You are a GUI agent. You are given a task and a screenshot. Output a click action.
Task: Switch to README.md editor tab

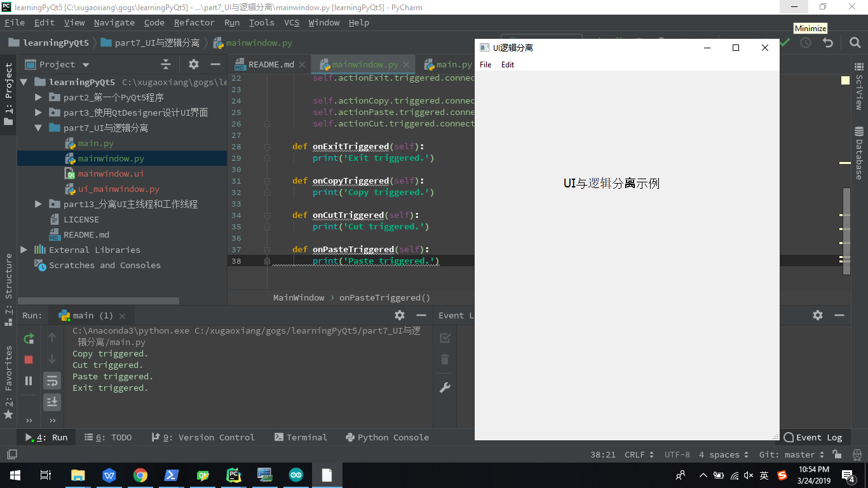pos(271,64)
